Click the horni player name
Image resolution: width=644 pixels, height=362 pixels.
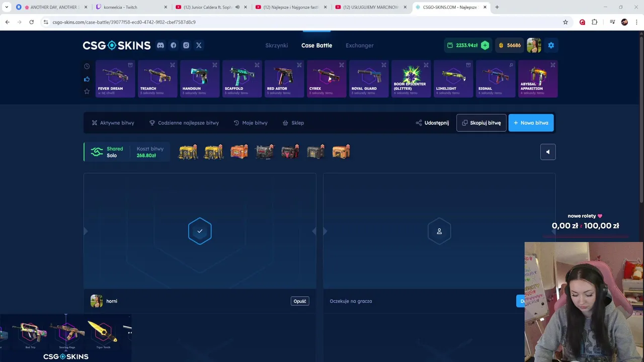tap(112, 301)
